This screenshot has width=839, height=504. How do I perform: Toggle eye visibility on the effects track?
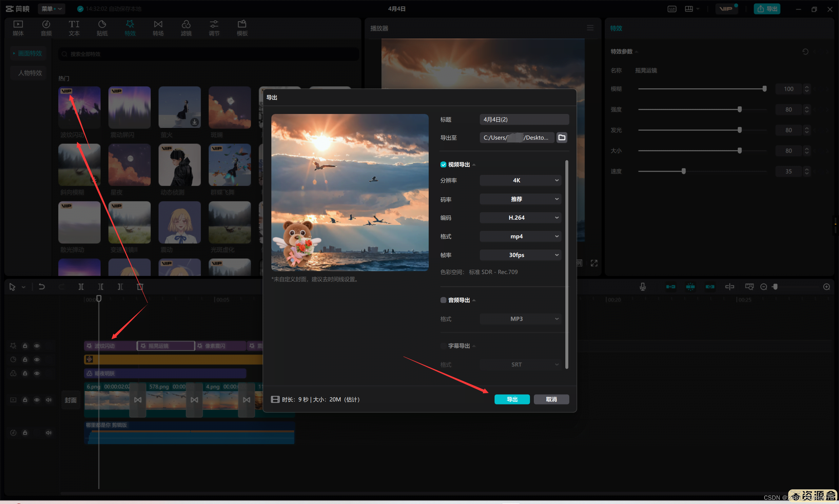[37, 346]
